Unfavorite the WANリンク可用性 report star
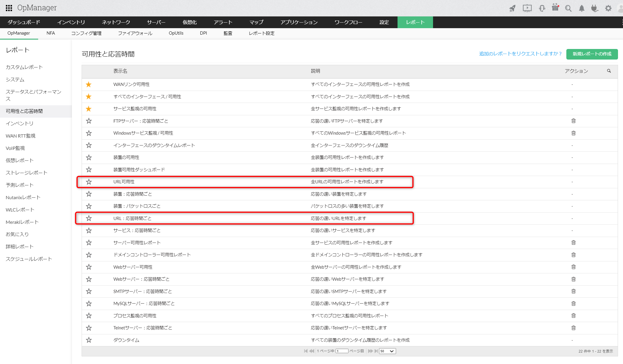 89,84
